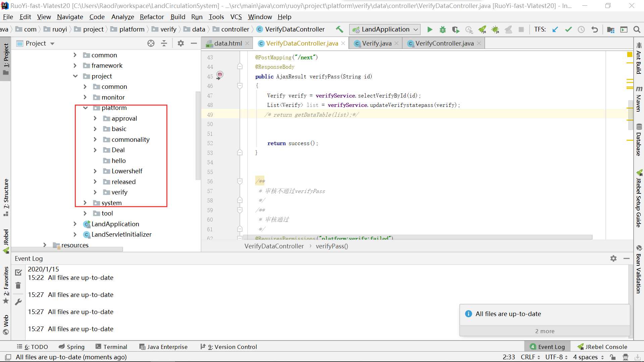Debug with JRebel bug icon

point(495,29)
